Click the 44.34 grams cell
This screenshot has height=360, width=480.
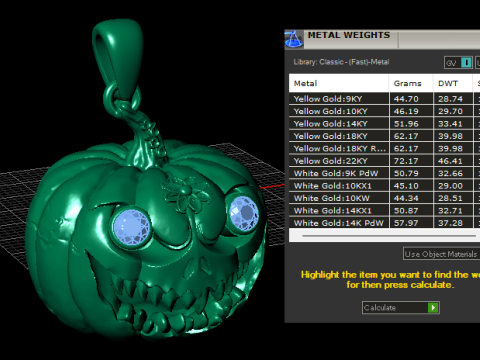[x=411, y=198]
